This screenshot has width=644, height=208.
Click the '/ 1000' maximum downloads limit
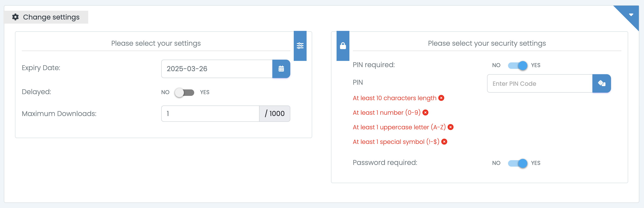tap(274, 113)
